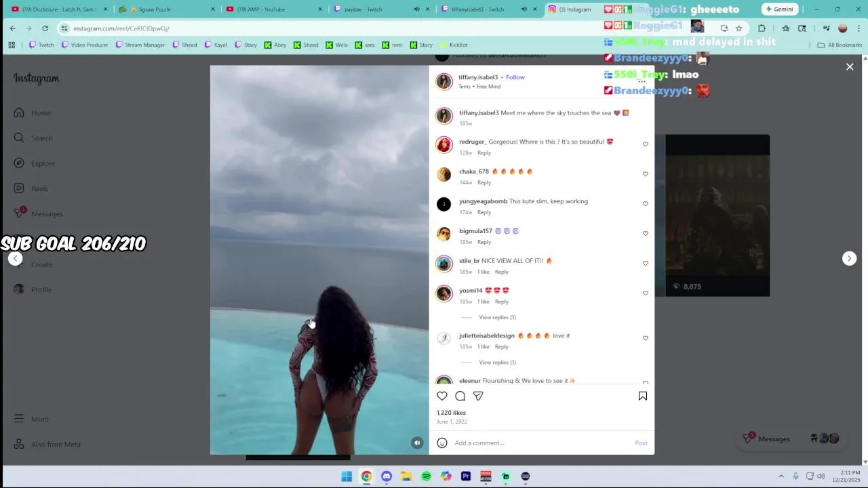Image resolution: width=868 pixels, height=488 pixels.
Task: Click the address bar URL
Action: coord(121,28)
